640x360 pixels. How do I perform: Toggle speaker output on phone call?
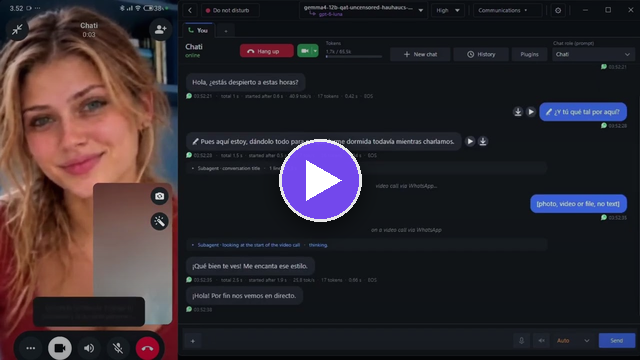[x=89, y=348]
